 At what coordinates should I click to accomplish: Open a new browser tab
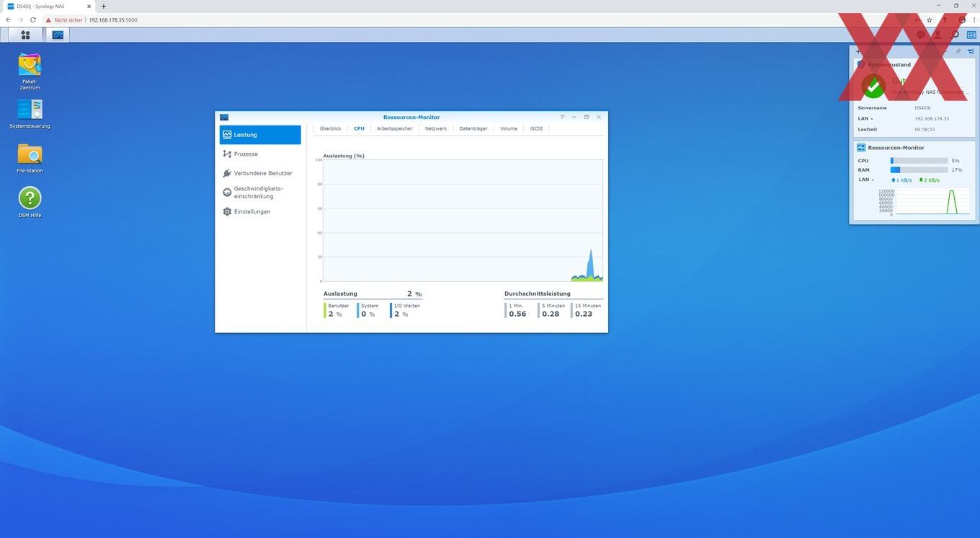103,6
